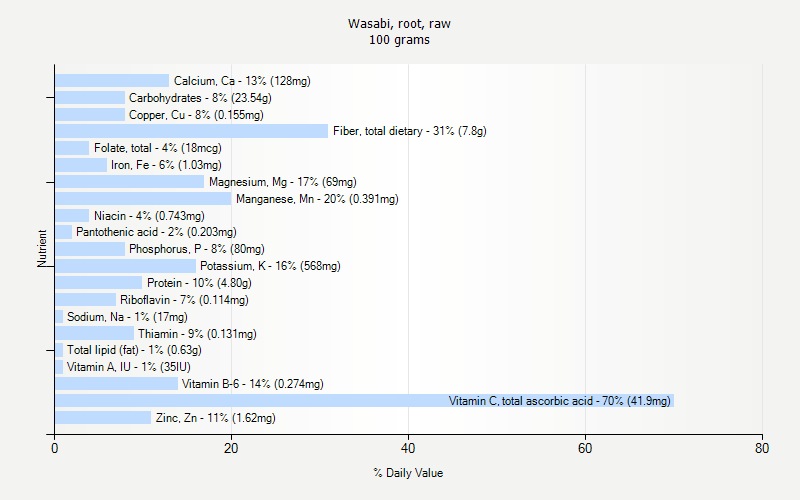Click the x-axis tick label 0
This screenshot has width=800, height=500.
pyautogui.click(x=55, y=448)
